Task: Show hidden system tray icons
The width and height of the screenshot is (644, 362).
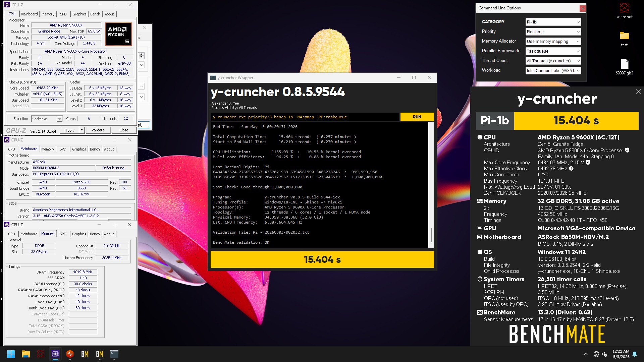Action: coord(586,354)
